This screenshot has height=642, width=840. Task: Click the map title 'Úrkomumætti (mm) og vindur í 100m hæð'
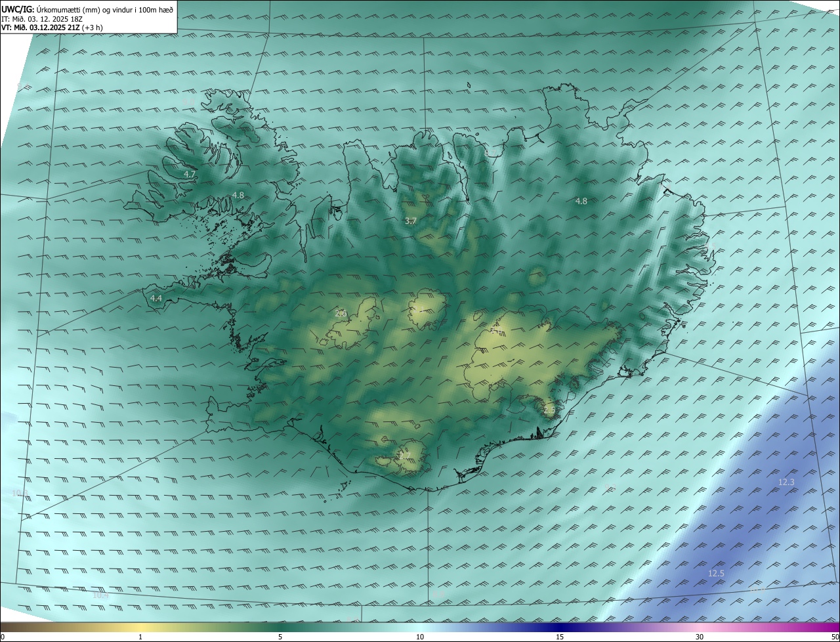105,9
